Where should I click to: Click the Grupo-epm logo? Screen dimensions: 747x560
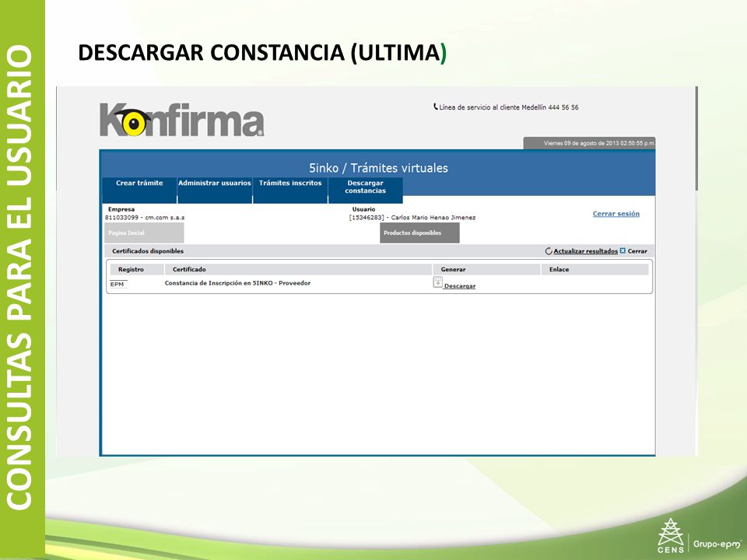coord(717,544)
